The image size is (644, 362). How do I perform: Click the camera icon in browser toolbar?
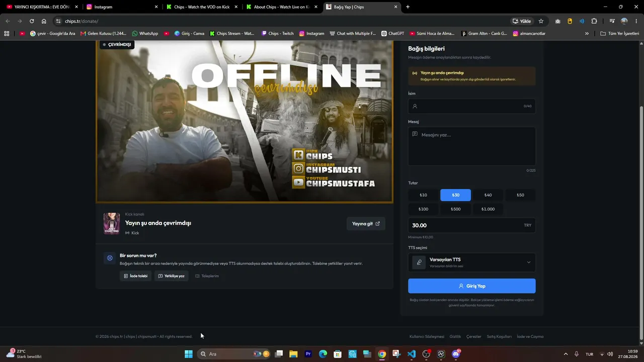pos(558,21)
